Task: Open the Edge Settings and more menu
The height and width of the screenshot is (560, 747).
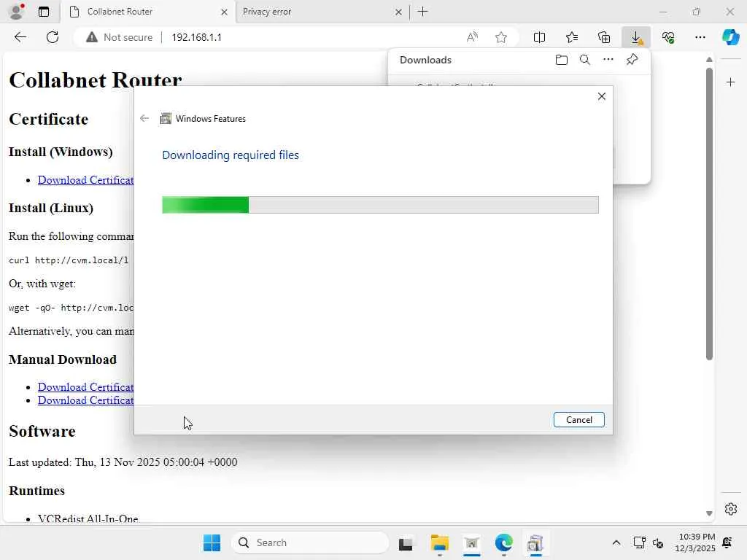Action: pos(700,37)
